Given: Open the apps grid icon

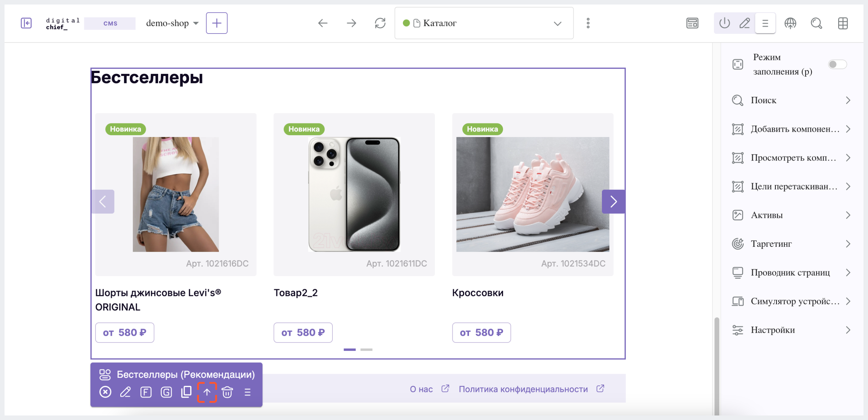Looking at the screenshot, I should [843, 23].
